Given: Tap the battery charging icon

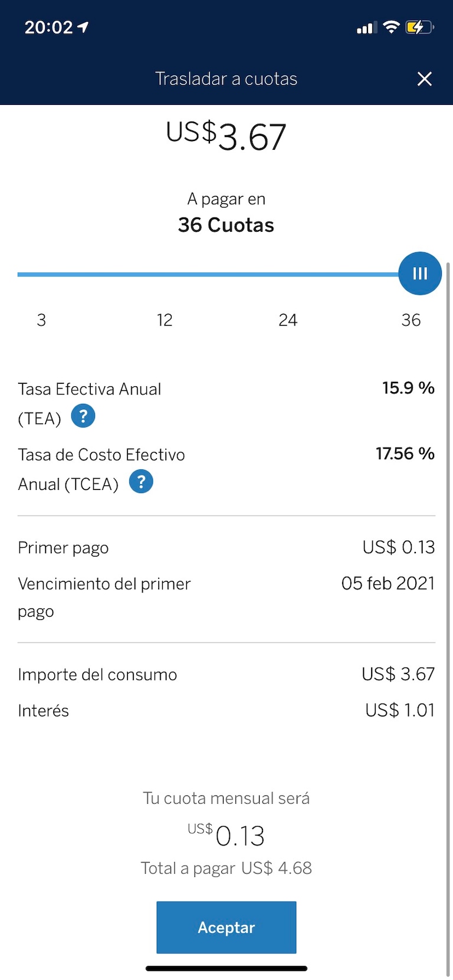Looking at the screenshot, I should pyautogui.click(x=419, y=27).
